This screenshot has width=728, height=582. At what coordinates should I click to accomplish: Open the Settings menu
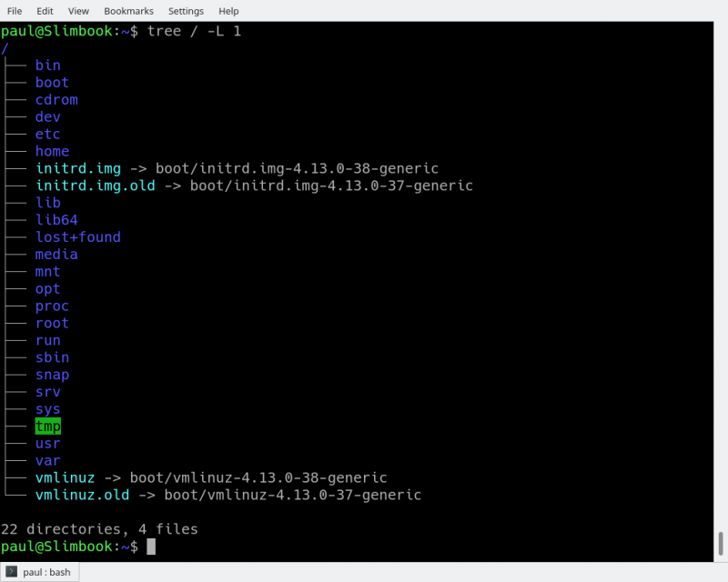[186, 11]
